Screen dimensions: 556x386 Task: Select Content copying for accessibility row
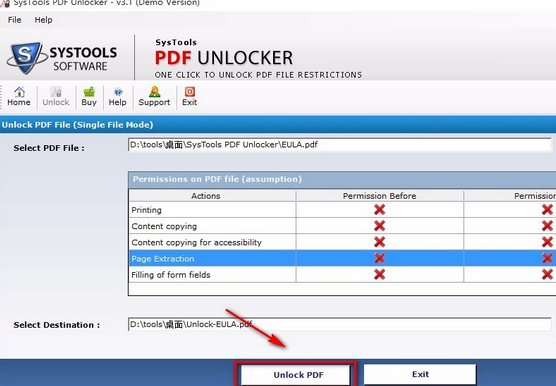click(x=342, y=242)
